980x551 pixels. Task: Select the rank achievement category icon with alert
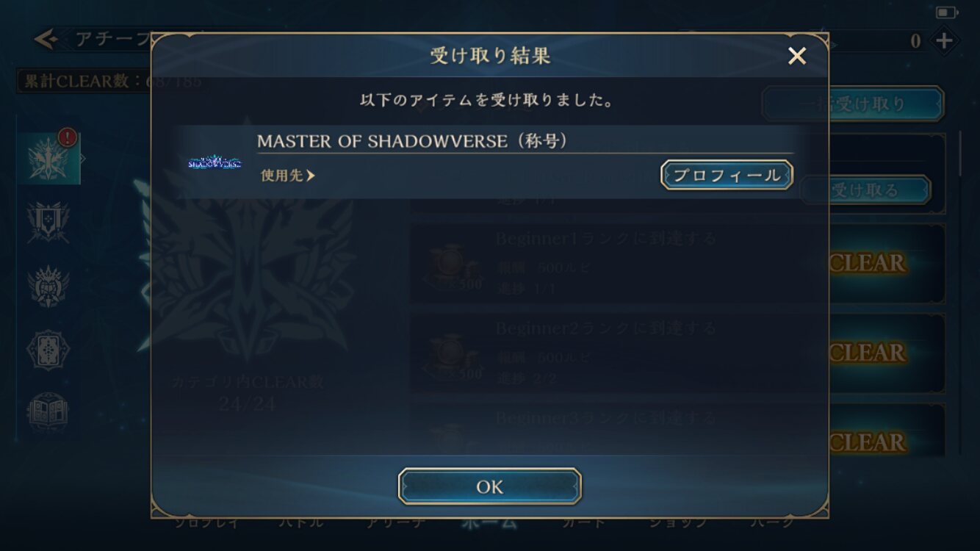[49, 158]
